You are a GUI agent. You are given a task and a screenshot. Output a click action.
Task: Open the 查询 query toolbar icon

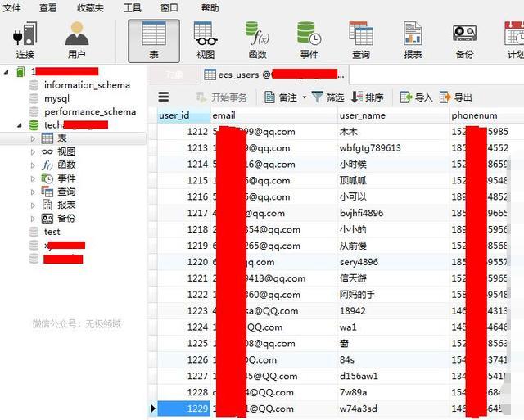click(361, 40)
